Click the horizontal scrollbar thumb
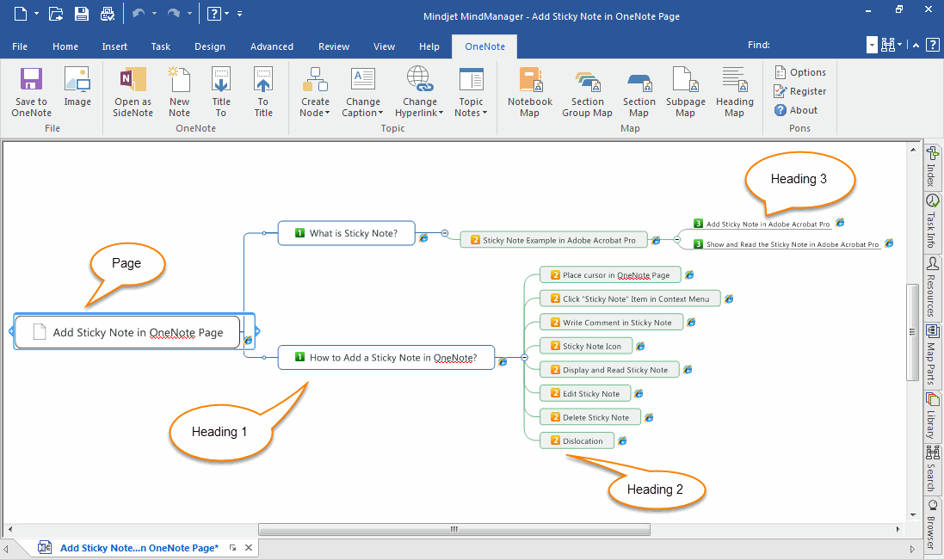 pyautogui.click(x=454, y=529)
